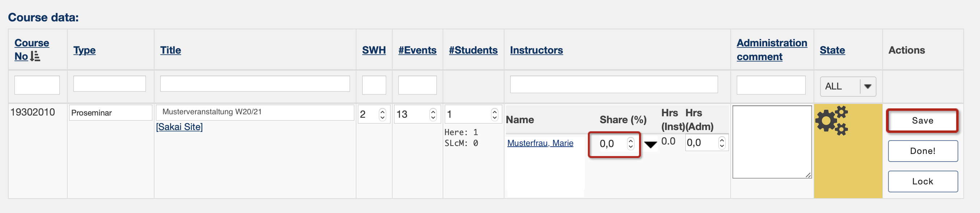
Task: Click the yellow State cell
Action: (x=848, y=151)
